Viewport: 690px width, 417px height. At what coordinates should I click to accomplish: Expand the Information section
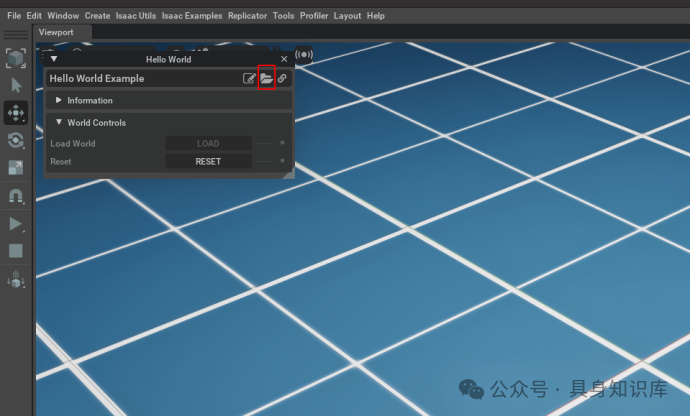pos(59,101)
